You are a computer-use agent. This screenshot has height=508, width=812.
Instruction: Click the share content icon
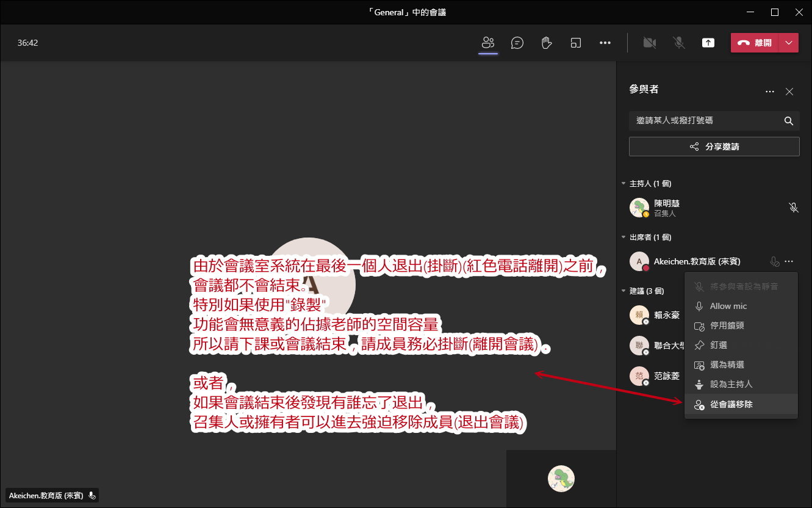coord(708,43)
